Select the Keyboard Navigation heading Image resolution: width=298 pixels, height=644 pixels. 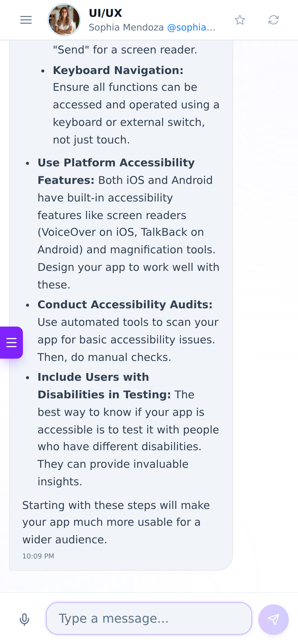click(118, 70)
